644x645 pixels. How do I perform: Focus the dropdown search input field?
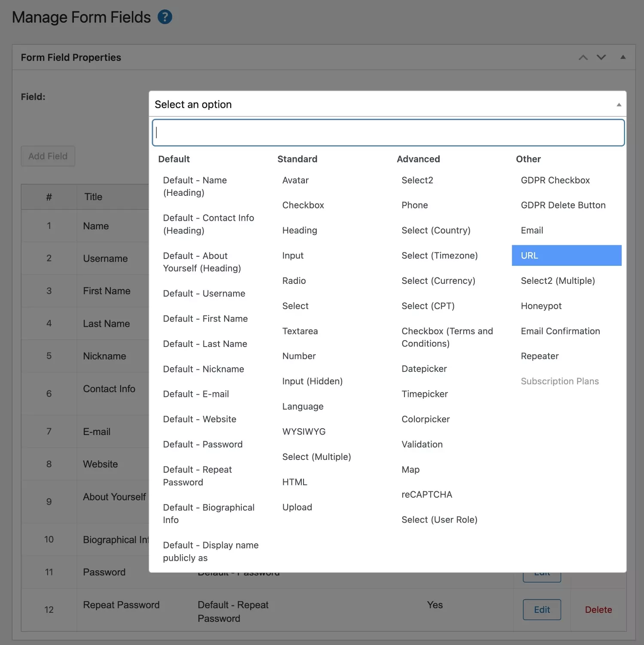(x=388, y=133)
